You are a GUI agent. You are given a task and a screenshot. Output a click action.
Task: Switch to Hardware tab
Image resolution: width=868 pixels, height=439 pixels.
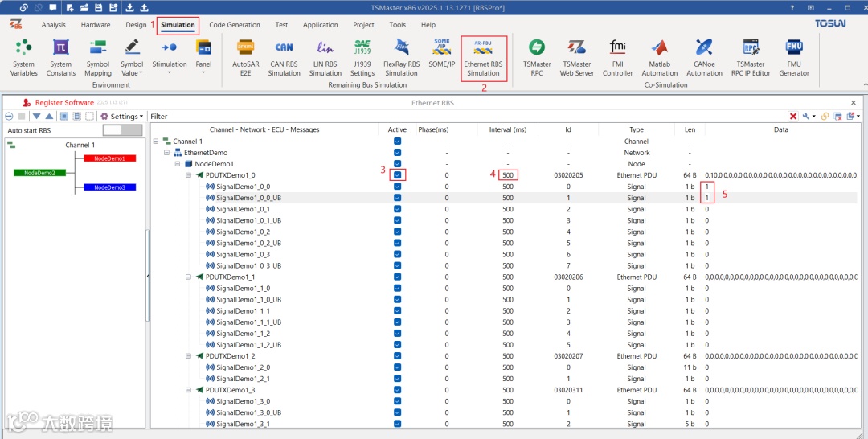[95, 25]
